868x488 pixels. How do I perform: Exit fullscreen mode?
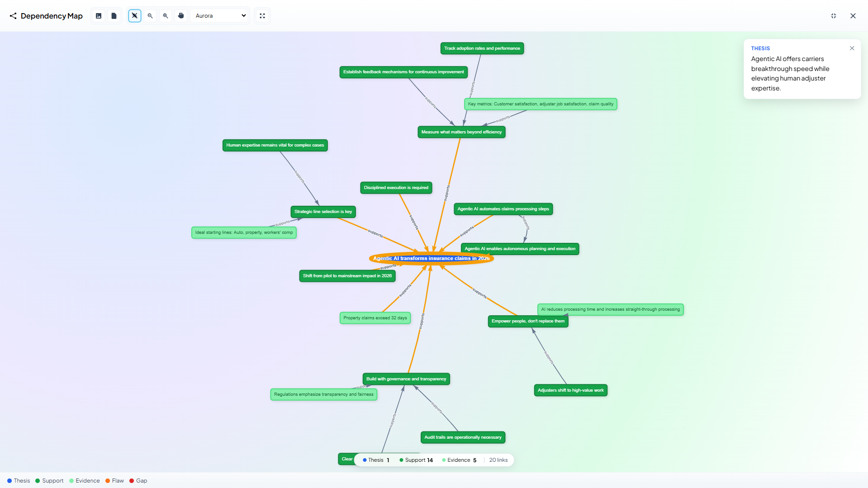[x=834, y=16]
